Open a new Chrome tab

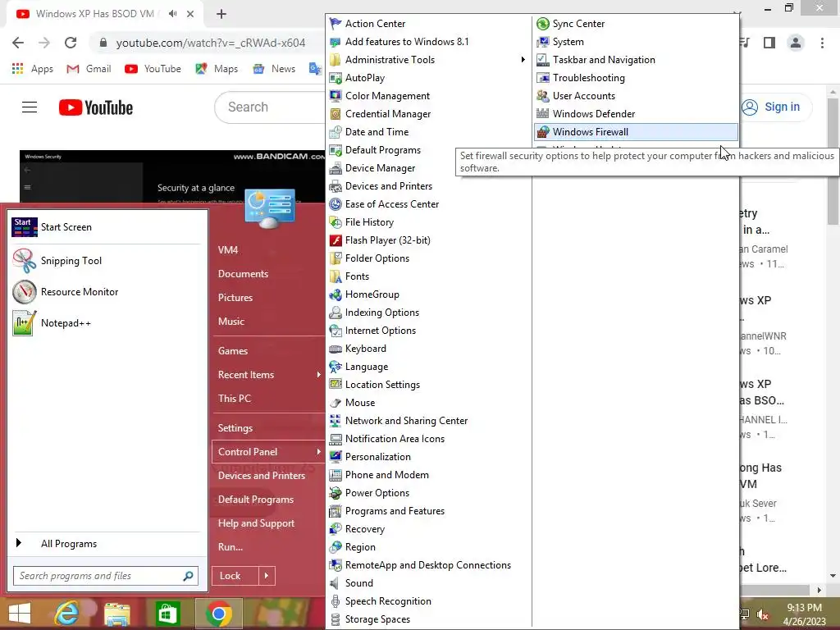click(221, 14)
